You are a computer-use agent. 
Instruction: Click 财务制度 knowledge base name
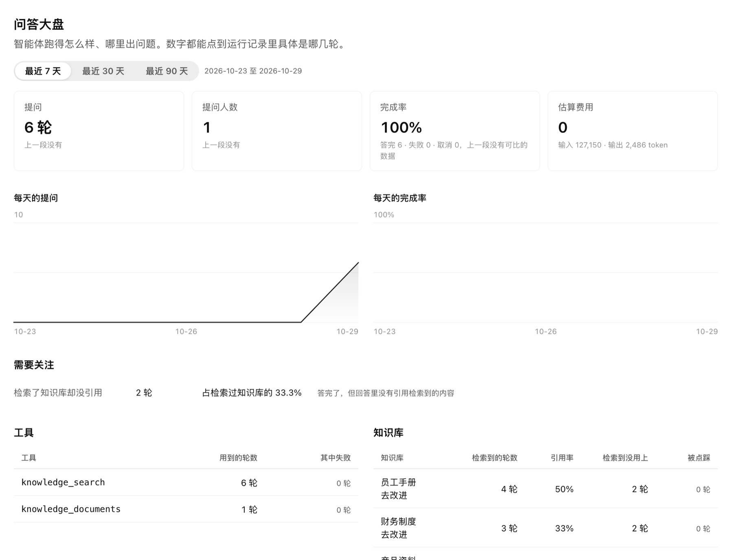[x=398, y=521]
